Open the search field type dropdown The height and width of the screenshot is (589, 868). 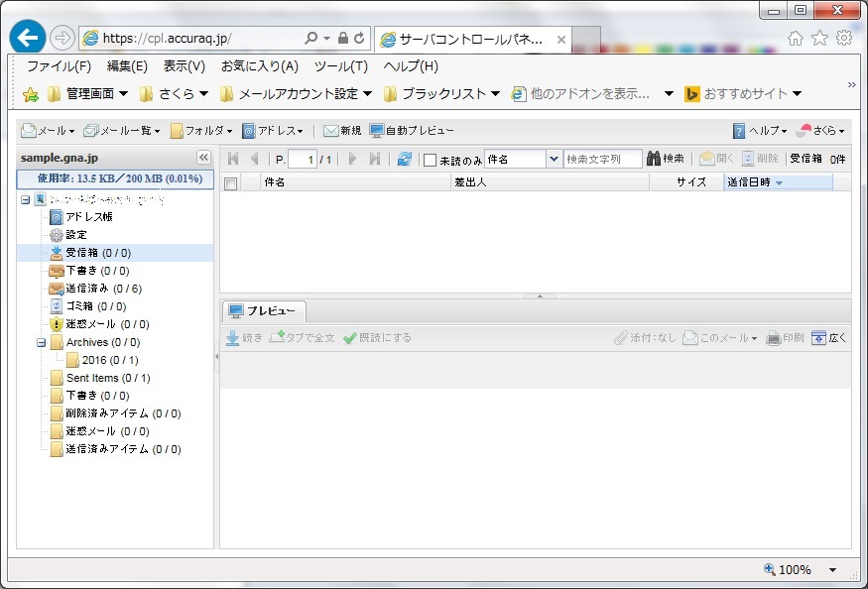pos(554,159)
